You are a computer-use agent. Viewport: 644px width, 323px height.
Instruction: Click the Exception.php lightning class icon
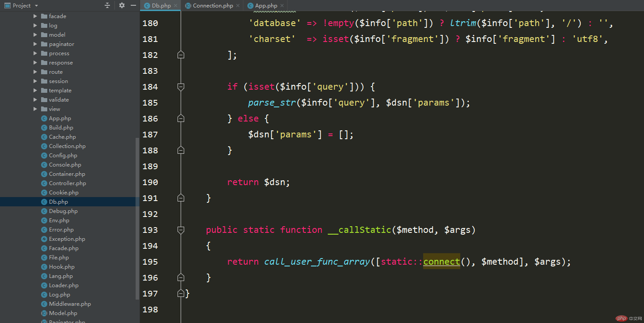pos(44,239)
